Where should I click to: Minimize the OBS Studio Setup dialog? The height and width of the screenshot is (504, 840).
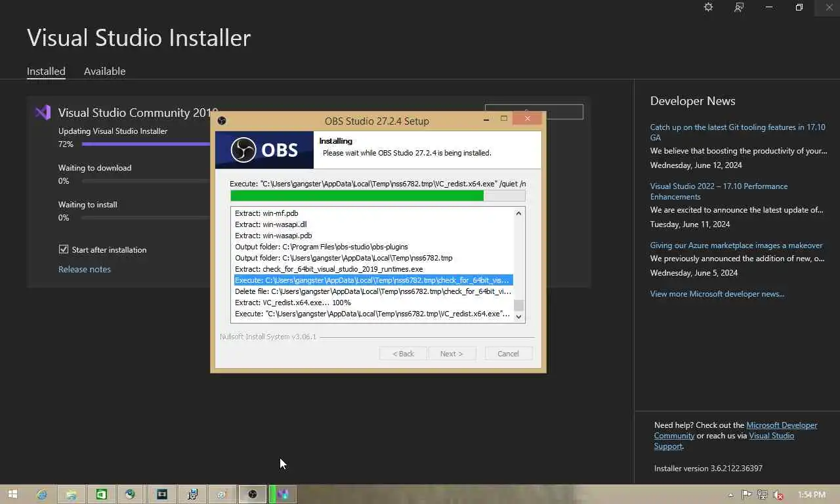click(x=486, y=119)
